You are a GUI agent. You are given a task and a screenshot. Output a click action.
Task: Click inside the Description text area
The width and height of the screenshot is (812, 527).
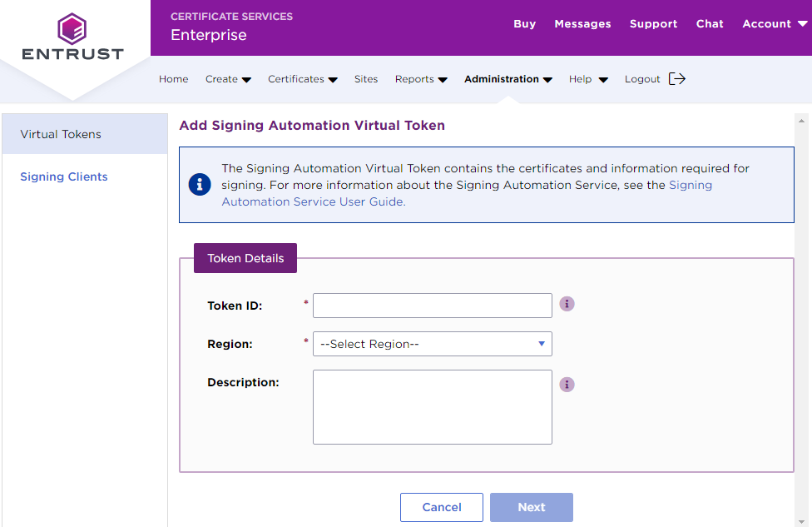432,407
